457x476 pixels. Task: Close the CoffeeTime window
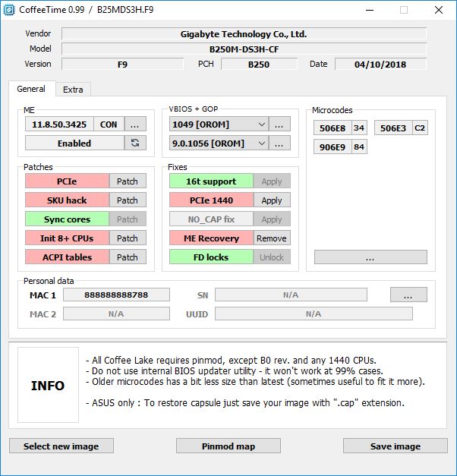(x=439, y=10)
